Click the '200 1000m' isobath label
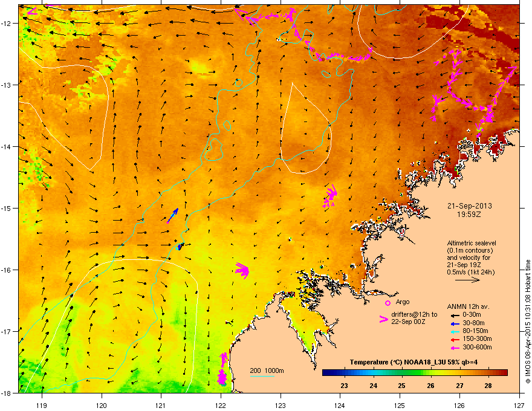The height and width of the screenshot is (411, 532). (x=267, y=371)
